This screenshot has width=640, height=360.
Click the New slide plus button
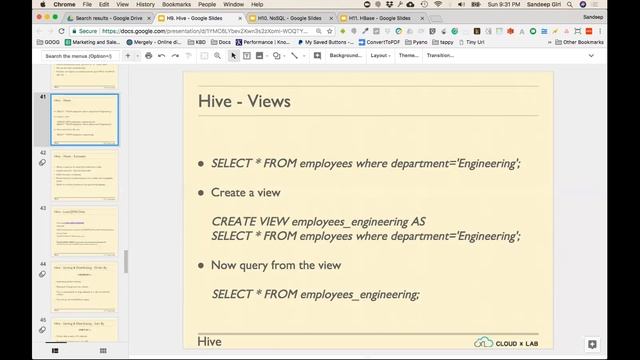(x=128, y=56)
